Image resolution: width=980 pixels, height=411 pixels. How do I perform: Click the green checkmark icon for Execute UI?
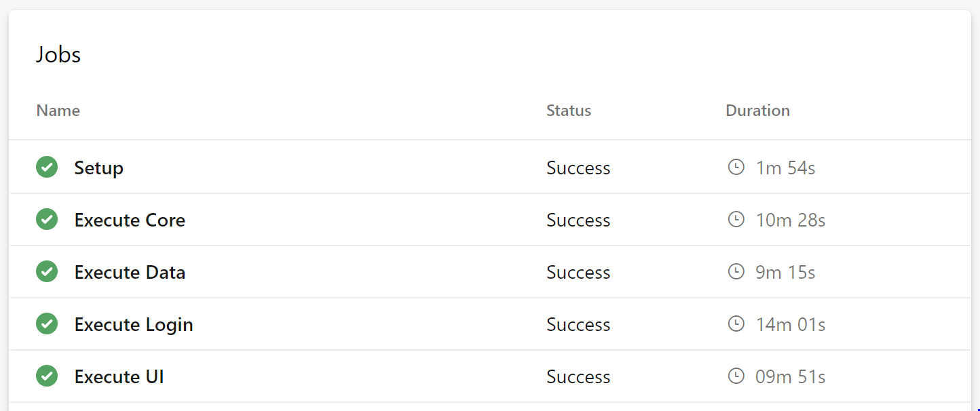[47, 376]
